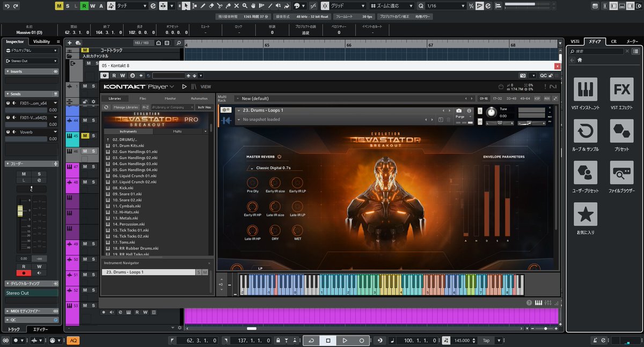Click the Tap tempo button
Viewport: 644px width, 347px height.
(x=486, y=341)
